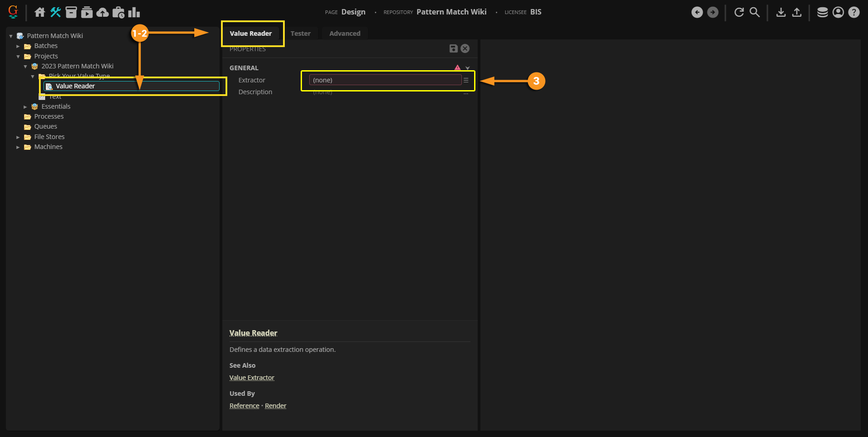Click the refresh icon in top bar
This screenshot has height=437, width=868.
pos(739,12)
